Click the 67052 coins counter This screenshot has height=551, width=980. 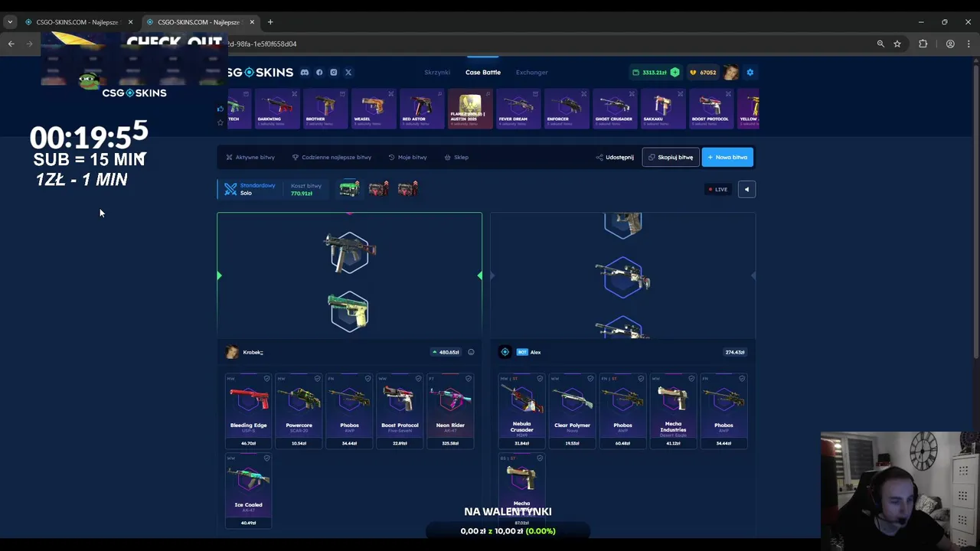(703, 72)
